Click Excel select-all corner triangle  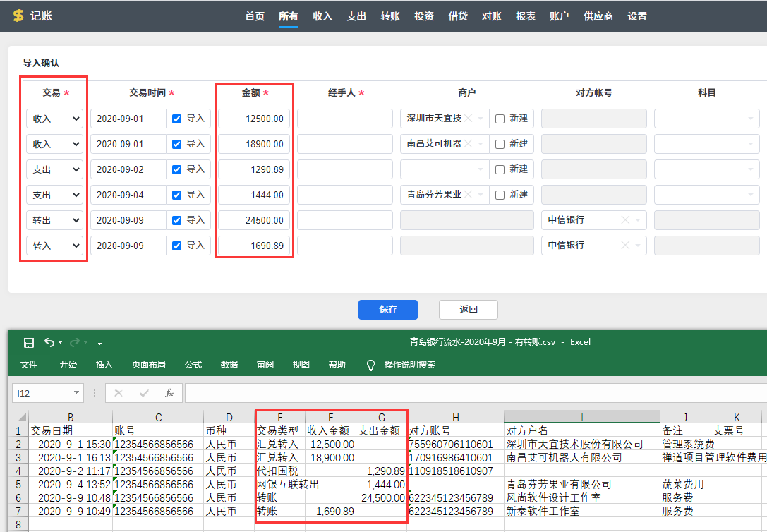pos(22,417)
